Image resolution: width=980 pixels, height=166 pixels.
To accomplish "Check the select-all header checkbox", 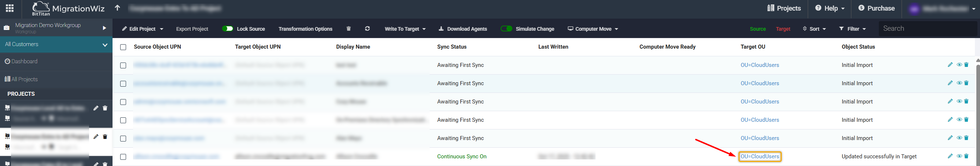I will click(123, 47).
